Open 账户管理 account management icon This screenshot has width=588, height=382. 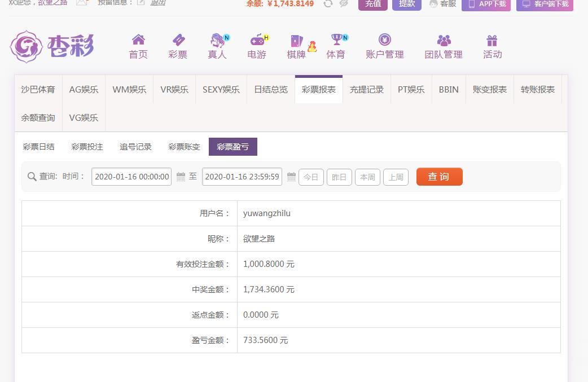pos(384,40)
